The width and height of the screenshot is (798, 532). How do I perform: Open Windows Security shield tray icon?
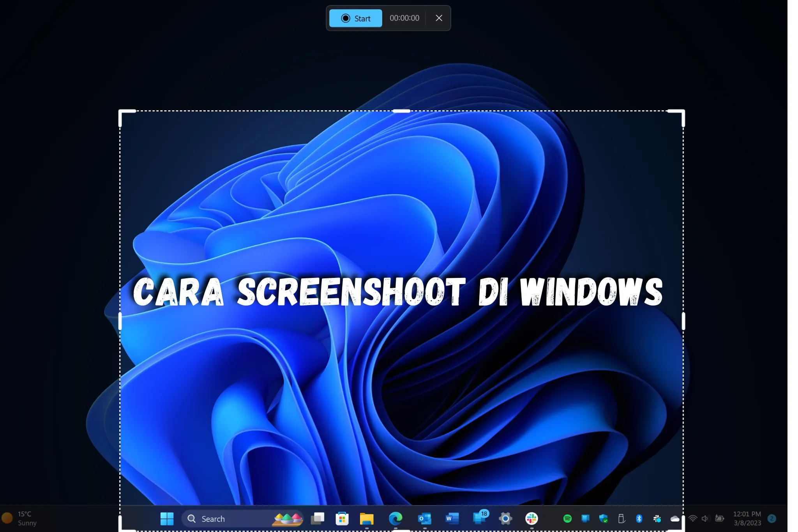pyautogui.click(x=604, y=519)
